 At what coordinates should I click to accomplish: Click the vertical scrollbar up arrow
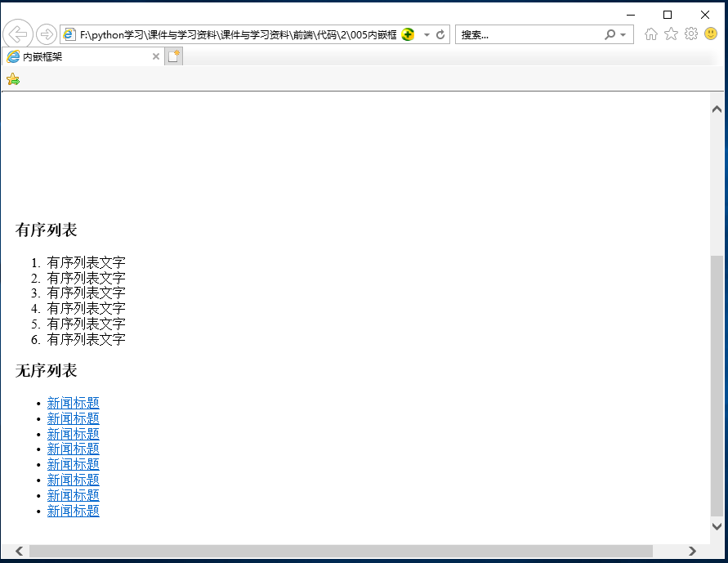click(717, 109)
